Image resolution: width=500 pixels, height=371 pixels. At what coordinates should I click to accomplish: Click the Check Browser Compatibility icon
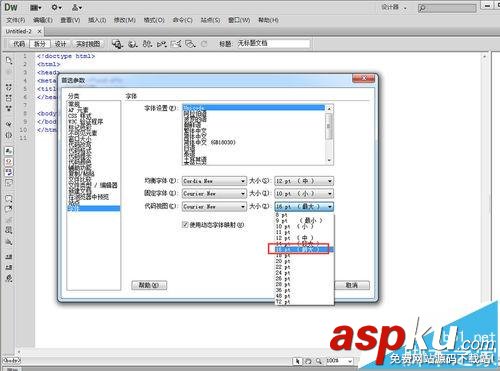click(x=176, y=44)
